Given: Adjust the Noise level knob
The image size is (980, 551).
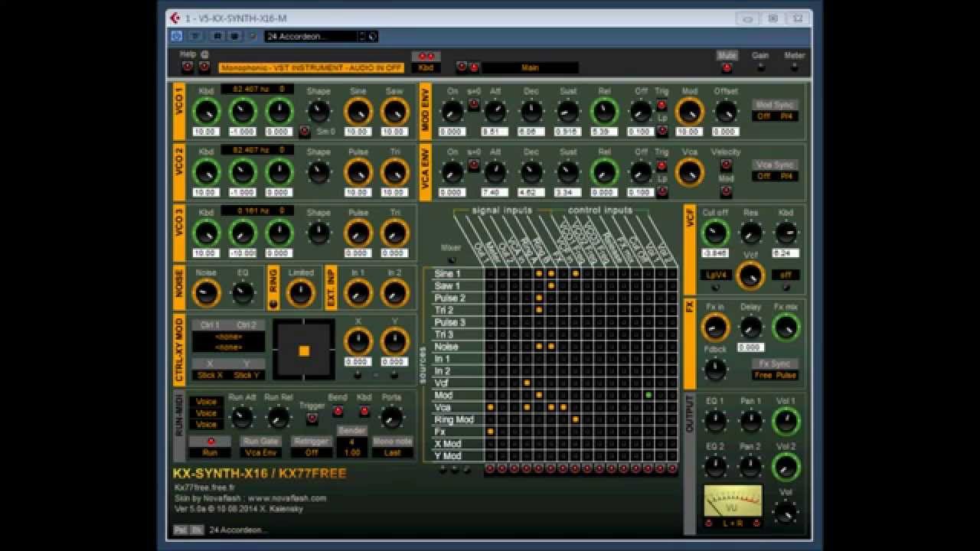Looking at the screenshot, I should (206, 292).
